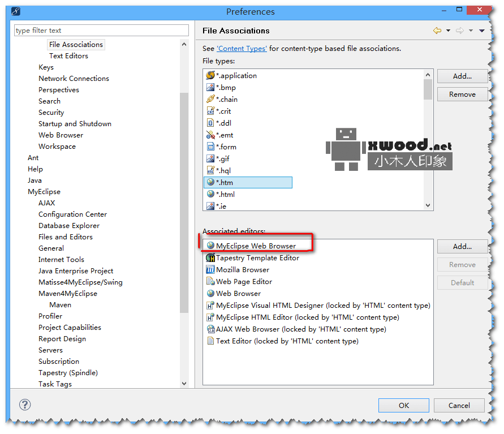Click the *.chain file type icon
The image size is (504, 434).
point(210,100)
